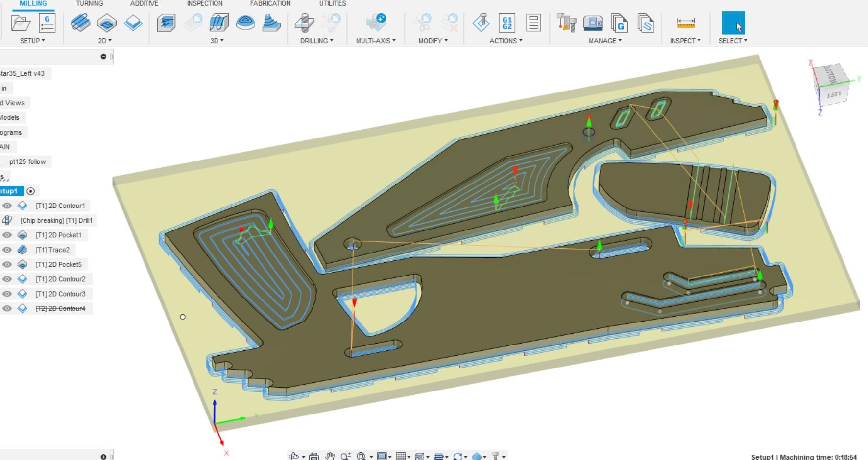
Task: Open the 2D dropdown menu
Action: 105,41
